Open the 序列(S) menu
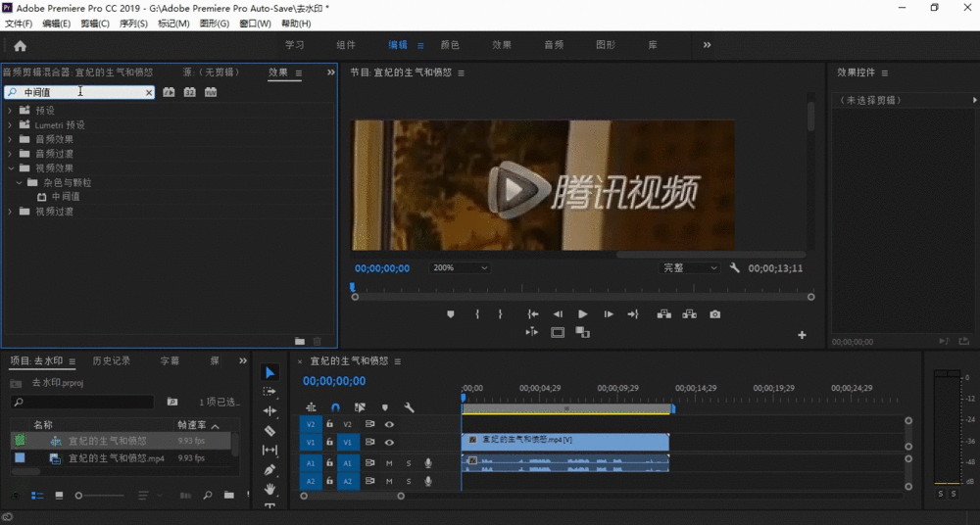The image size is (980, 525). [133, 24]
